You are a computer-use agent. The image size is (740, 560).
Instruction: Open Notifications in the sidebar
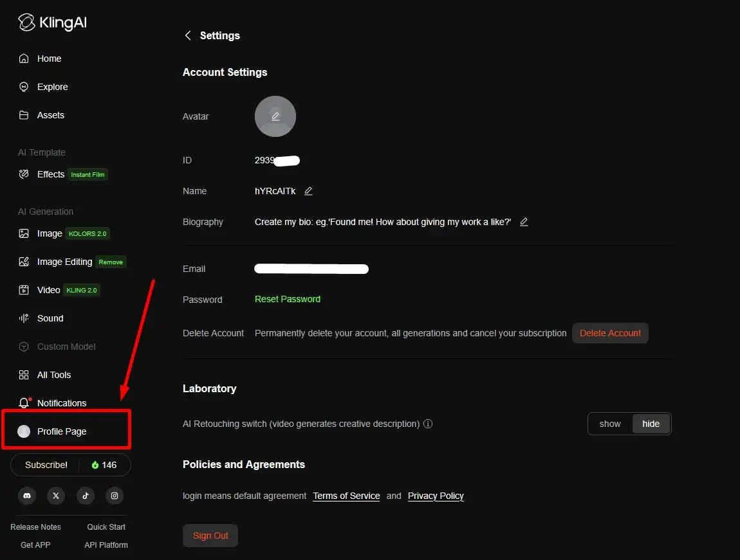pos(52,403)
